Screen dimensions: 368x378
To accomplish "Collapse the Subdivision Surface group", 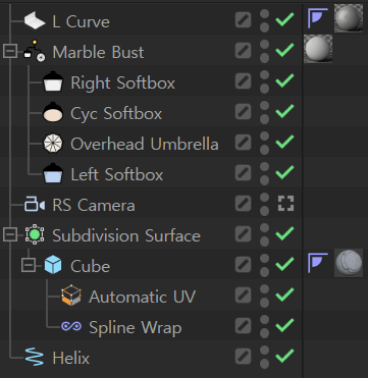I will tap(10, 235).
